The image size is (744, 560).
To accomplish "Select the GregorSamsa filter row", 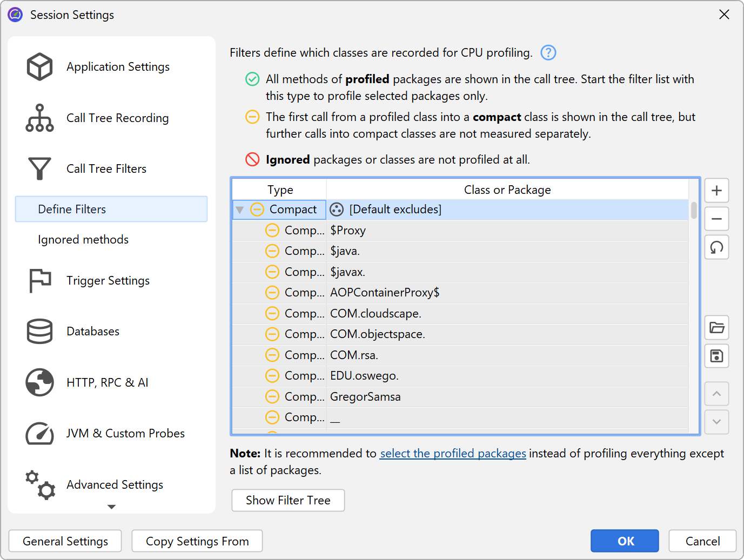I will pyautogui.click(x=365, y=397).
